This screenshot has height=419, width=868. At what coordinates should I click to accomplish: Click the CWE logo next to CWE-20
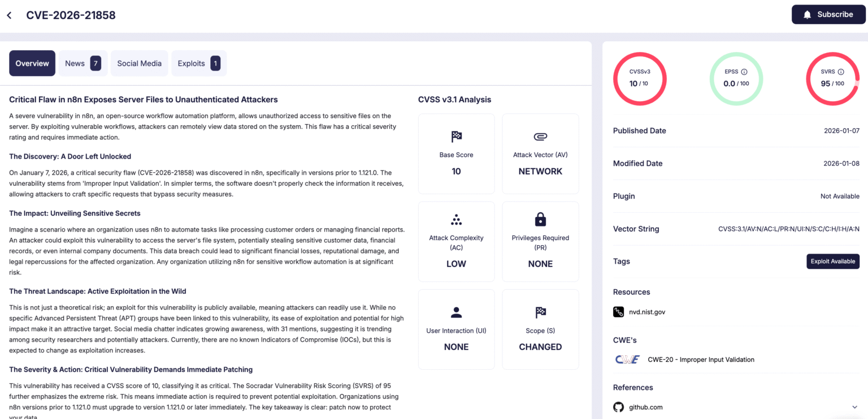tap(627, 359)
